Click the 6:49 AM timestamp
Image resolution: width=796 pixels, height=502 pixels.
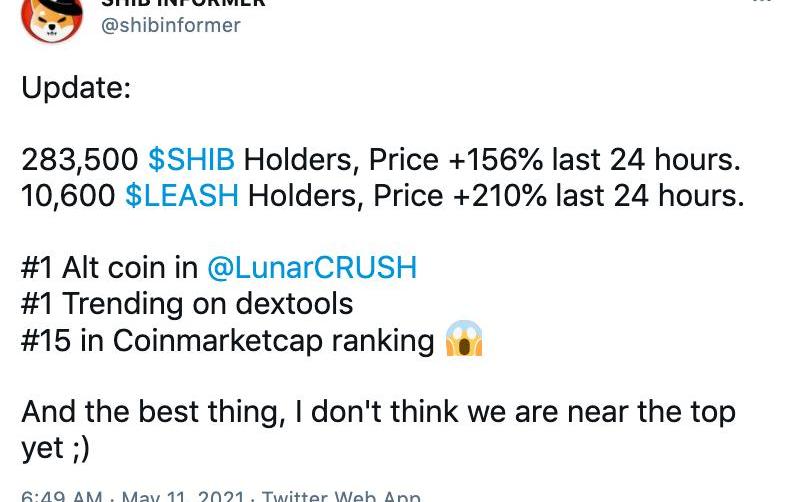(x=62, y=496)
